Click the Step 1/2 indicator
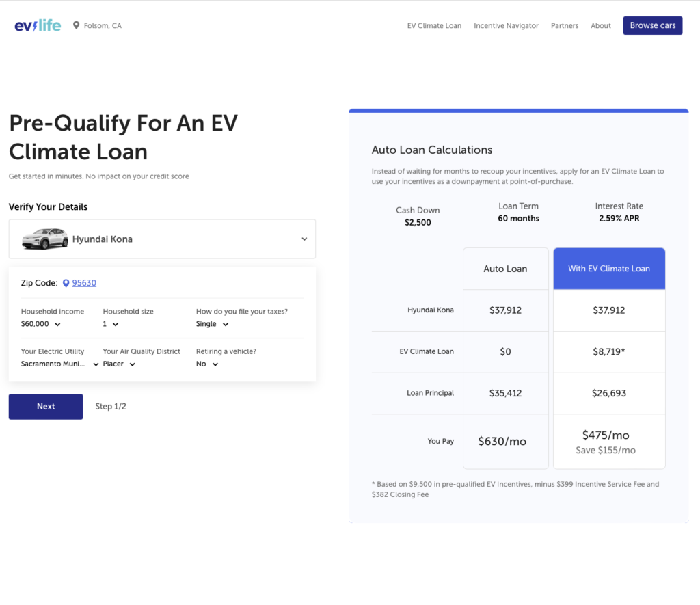700x605 pixels. 111,406
